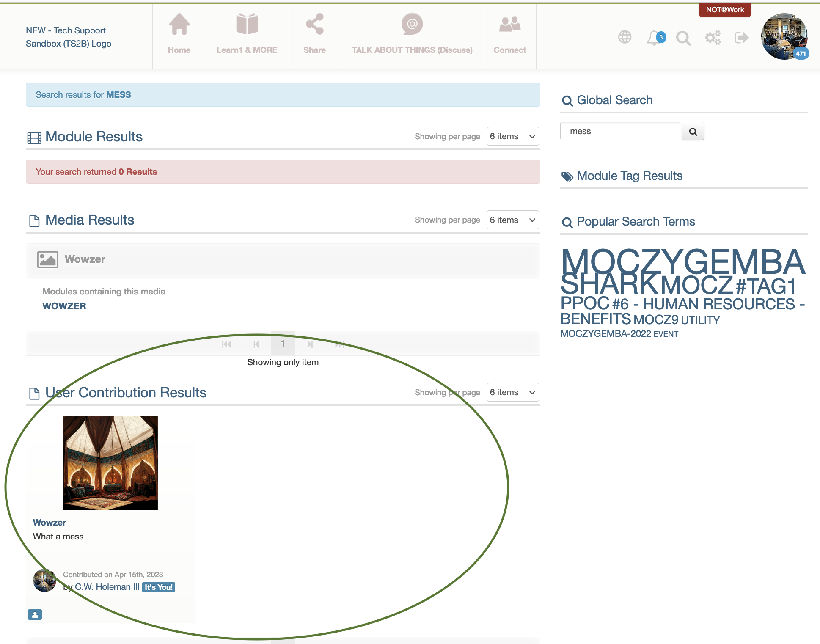The image size is (820, 644).
Task: Go to next page of media results
Action: pyautogui.click(x=310, y=344)
